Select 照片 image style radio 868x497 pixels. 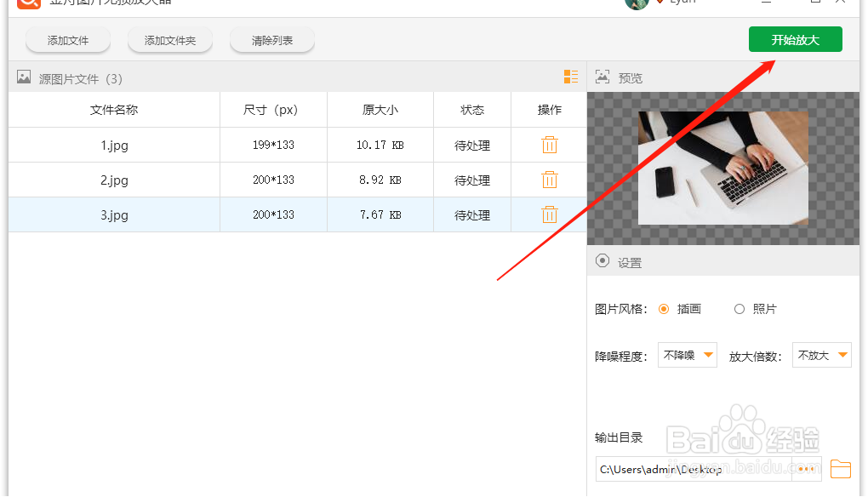coord(740,309)
